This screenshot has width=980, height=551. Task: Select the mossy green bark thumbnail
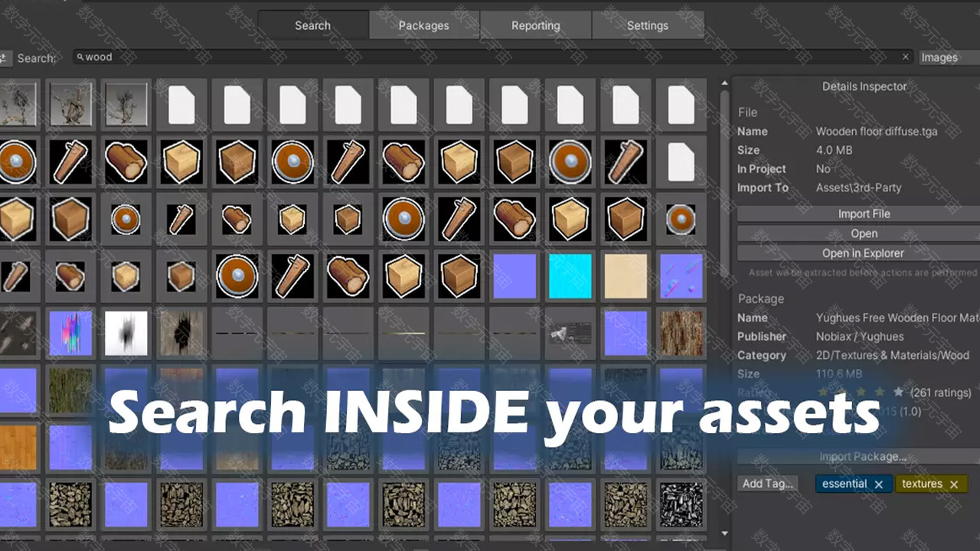point(70,390)
